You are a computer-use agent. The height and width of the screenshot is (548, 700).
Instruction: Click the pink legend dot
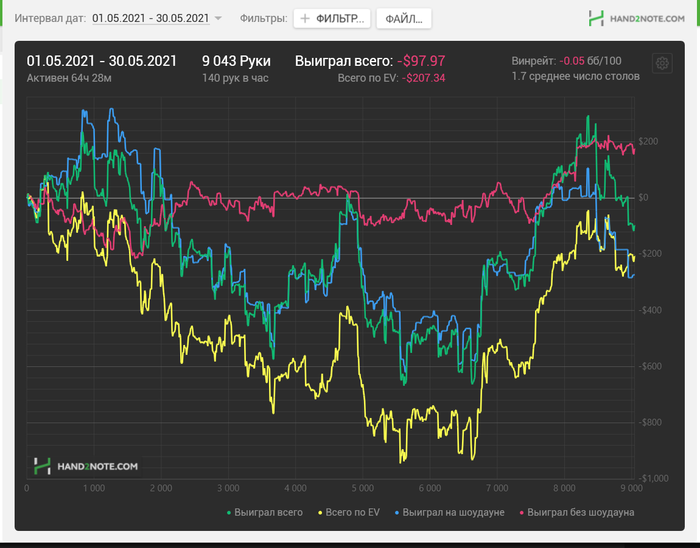tap(521, 513)
